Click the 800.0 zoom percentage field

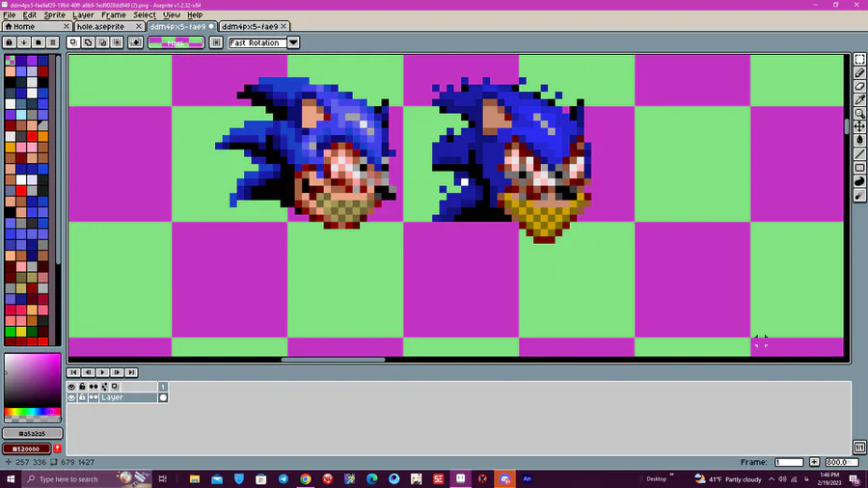[841, 462]
